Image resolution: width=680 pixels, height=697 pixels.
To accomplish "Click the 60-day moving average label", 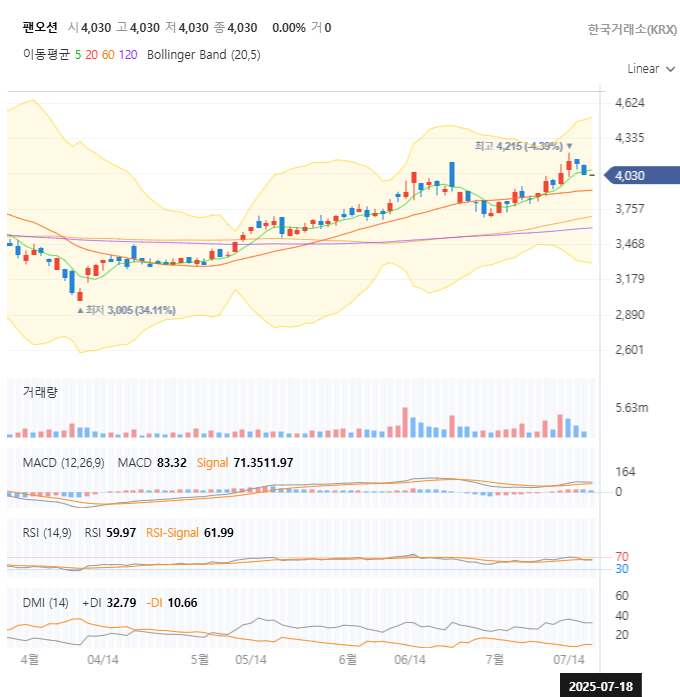I will pos(108,55).
